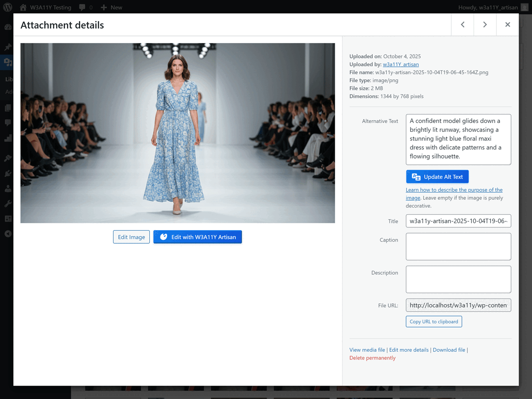Go to the previous attachment with the chevron

click(x=462, y=24)
